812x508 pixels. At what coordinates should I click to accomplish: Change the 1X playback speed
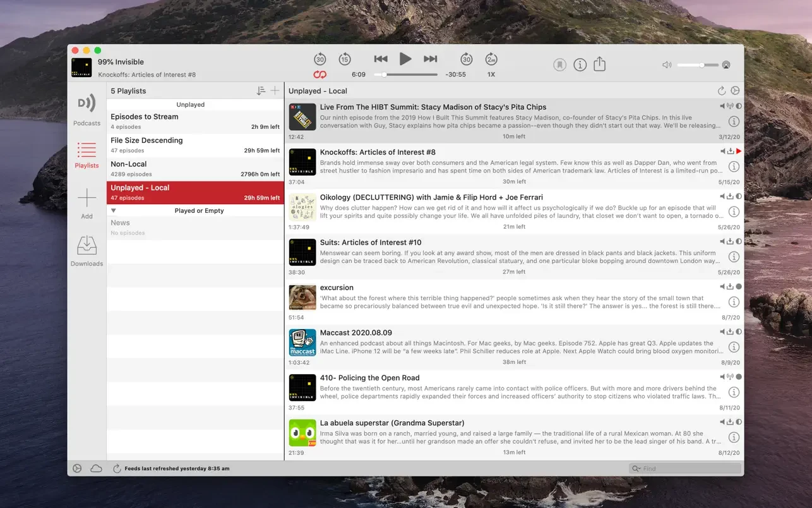[491, 75]
